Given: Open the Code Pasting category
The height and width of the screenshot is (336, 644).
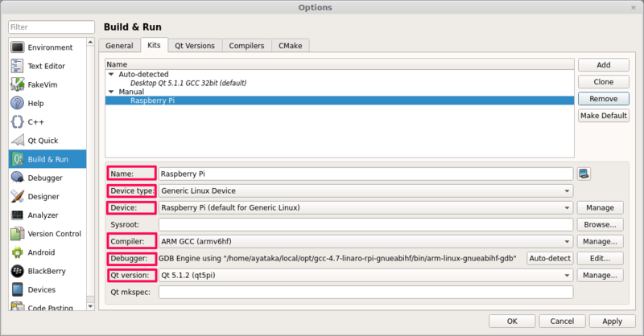Looking at the screenshot, I should click(47, 306).
